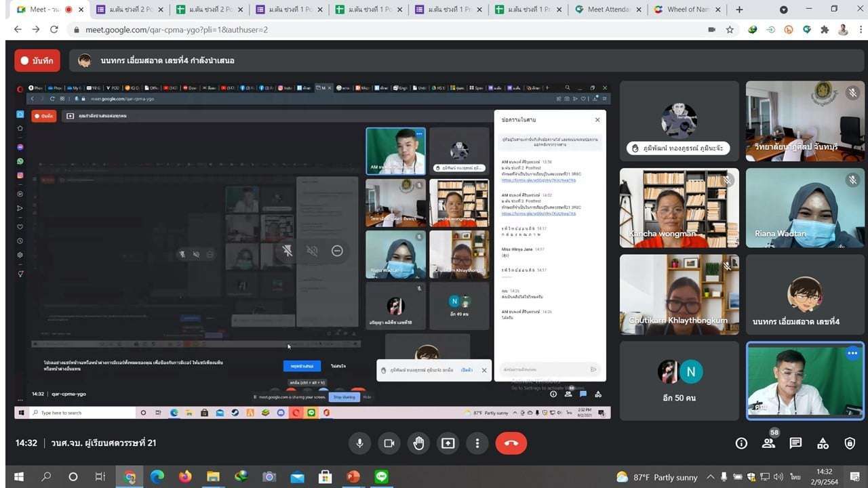Screen dimensions: 868x488
Task: Bookmark this page with the star icon
Action: [730, 30]
